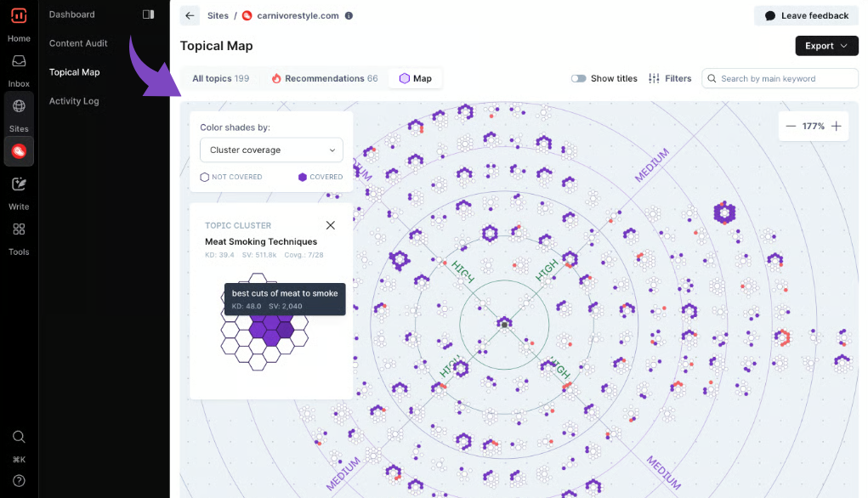Open Content Audit in the menu
Screen dimensions: 868x498
tap(78, 43)
